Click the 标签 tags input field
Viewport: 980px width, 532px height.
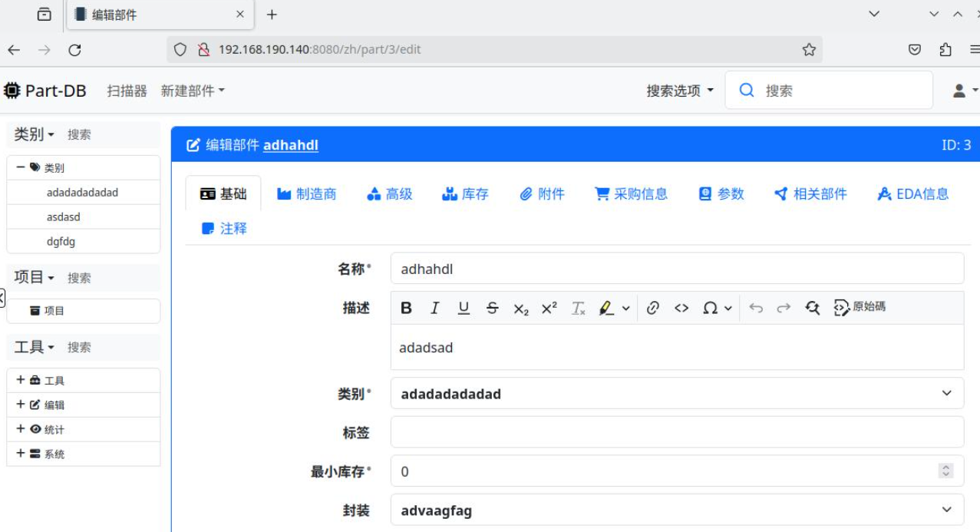pyautogui.click(x=677, y=432)
